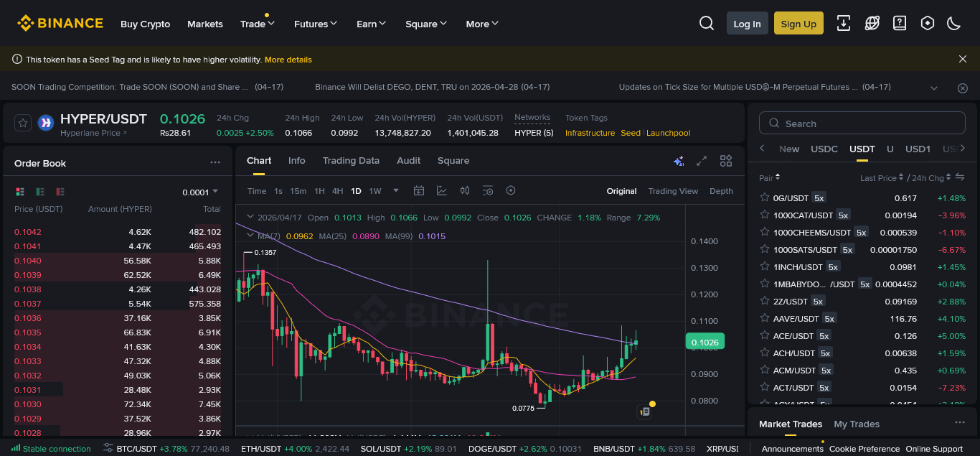Select the 1H time interval

(x=319, y=191)
